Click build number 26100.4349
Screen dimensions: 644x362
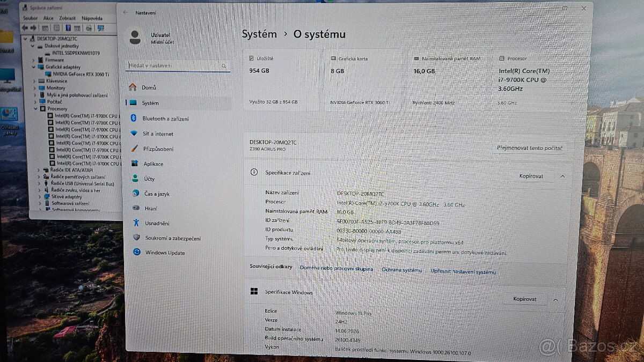click(x=349, y=339)
